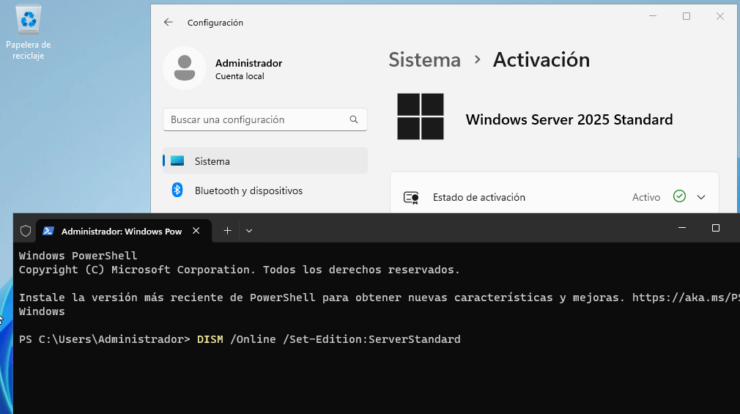
Task: Close the PowerShell terminal tab
Action: coord(196,231)
